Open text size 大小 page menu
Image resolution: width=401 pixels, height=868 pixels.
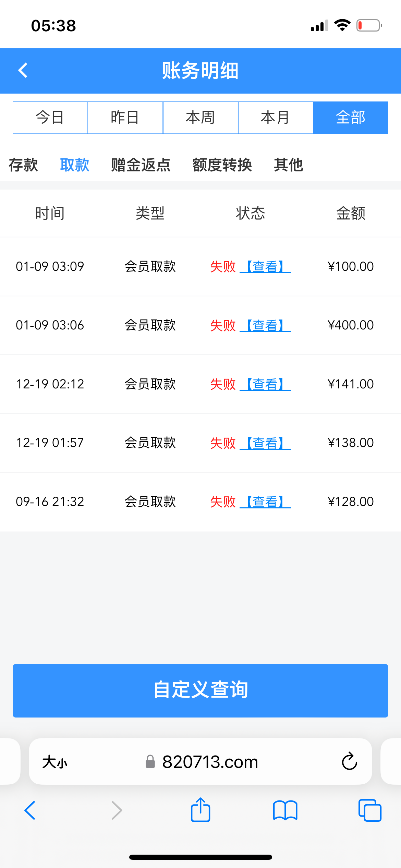tap(55, 762)
